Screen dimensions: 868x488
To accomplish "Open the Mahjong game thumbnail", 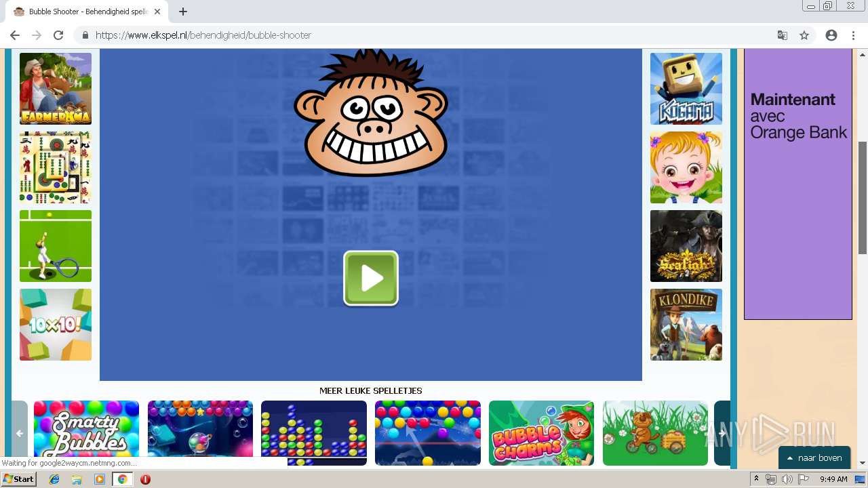I will pos(56,167).
